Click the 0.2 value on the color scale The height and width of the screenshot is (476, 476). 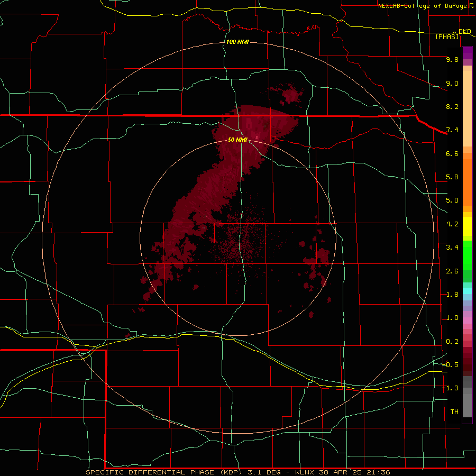[x=452, y=342]
